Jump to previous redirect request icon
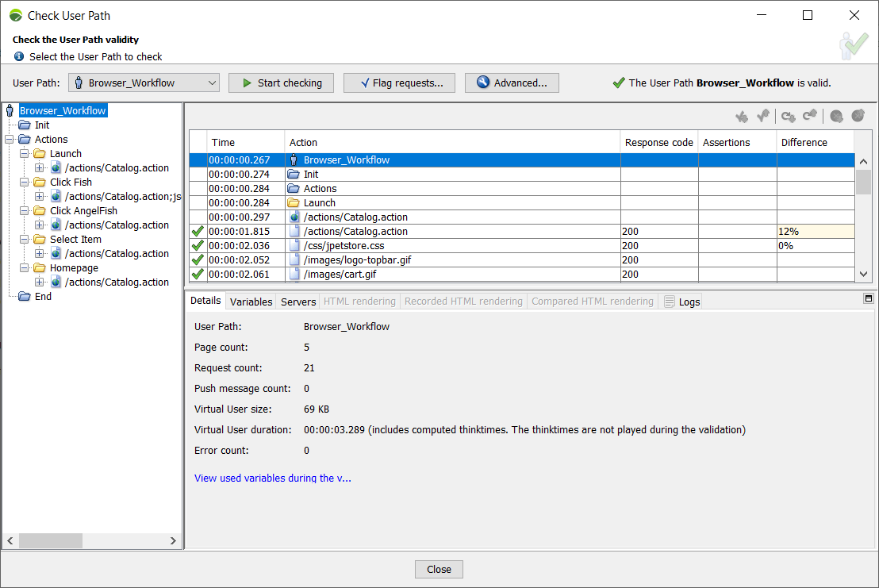Screen dimensions: 879x588 coord(809,117)
